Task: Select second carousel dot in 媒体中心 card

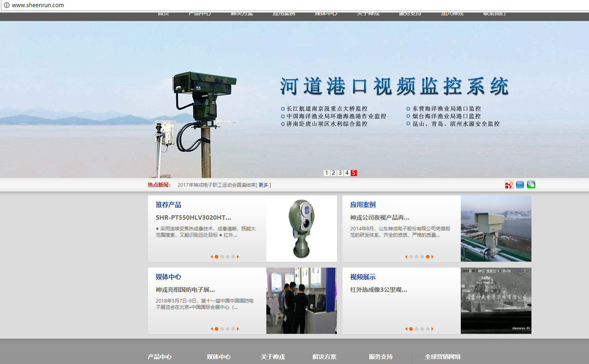Action: (x=222, y=329)
